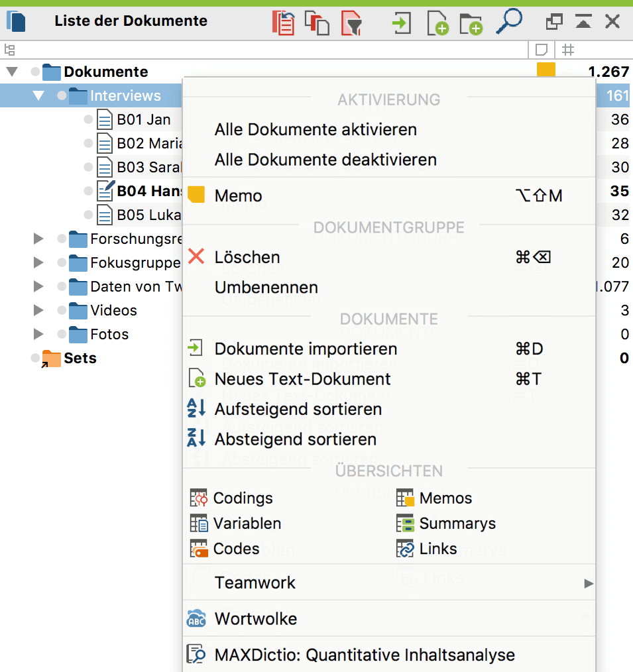Click Löschen to delete the document group

(x=247, y=257)
